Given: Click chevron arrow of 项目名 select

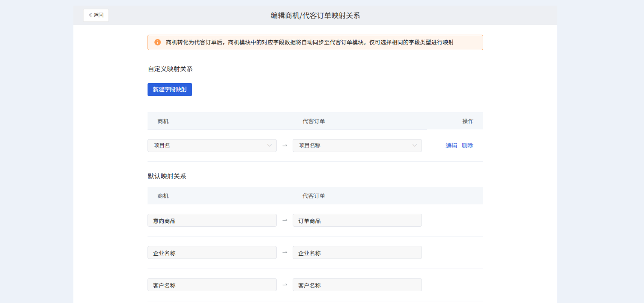Looking at the screenshot, I should tap(269, 146).
